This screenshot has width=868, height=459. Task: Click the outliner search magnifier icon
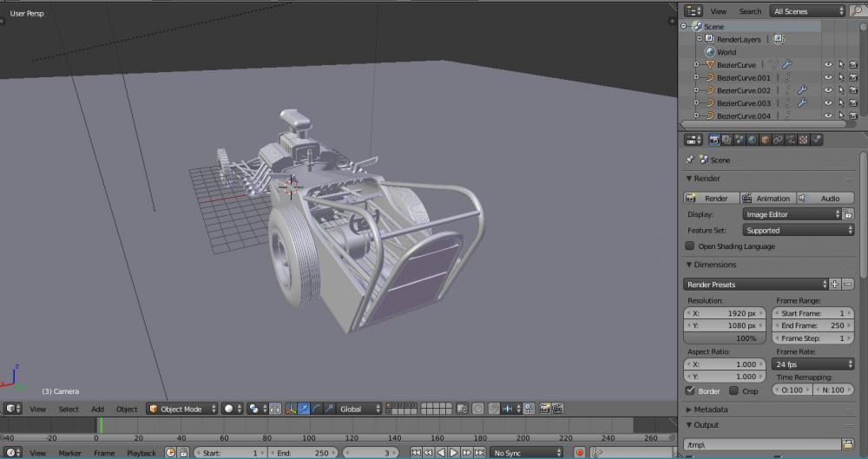tap(858, 11)
